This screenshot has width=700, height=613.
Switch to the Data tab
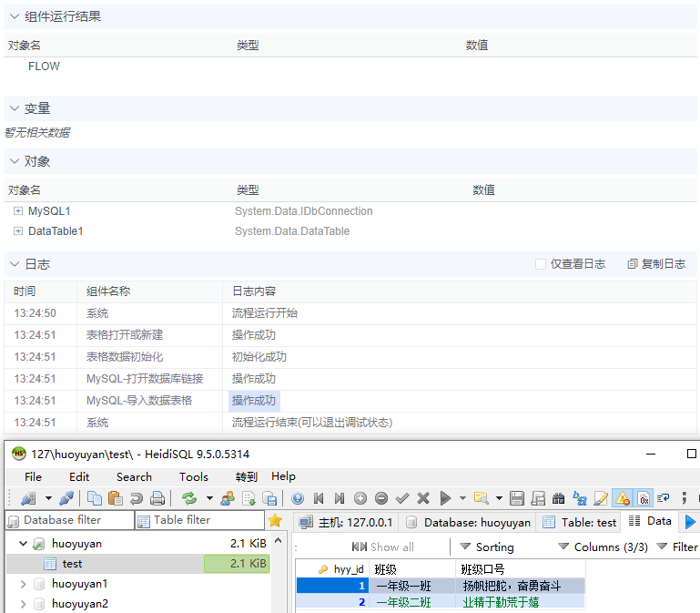coord(650,521)
